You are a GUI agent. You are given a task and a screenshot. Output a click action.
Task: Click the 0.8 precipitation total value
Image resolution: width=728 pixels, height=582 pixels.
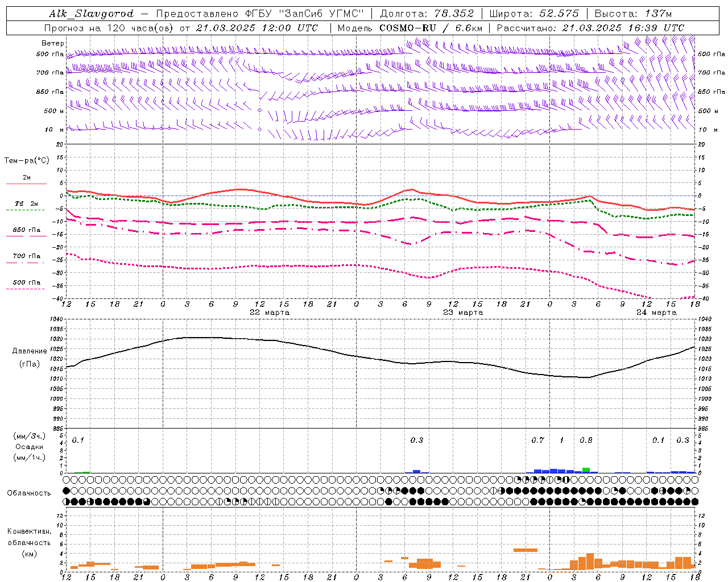pos(586,440)
